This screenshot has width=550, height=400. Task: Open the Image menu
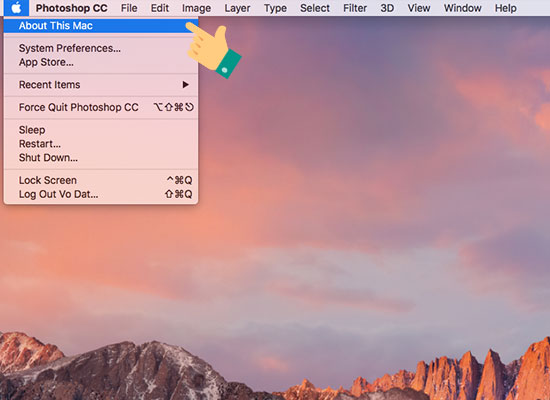click(x=196, y=8)
